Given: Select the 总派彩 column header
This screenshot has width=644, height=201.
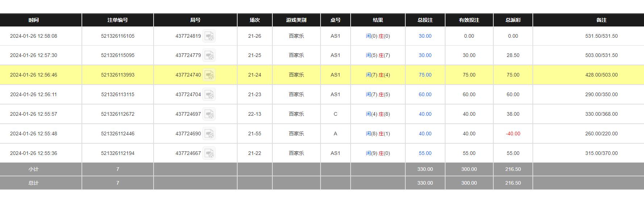Looking at the screenshot, I should pos(513,20).
